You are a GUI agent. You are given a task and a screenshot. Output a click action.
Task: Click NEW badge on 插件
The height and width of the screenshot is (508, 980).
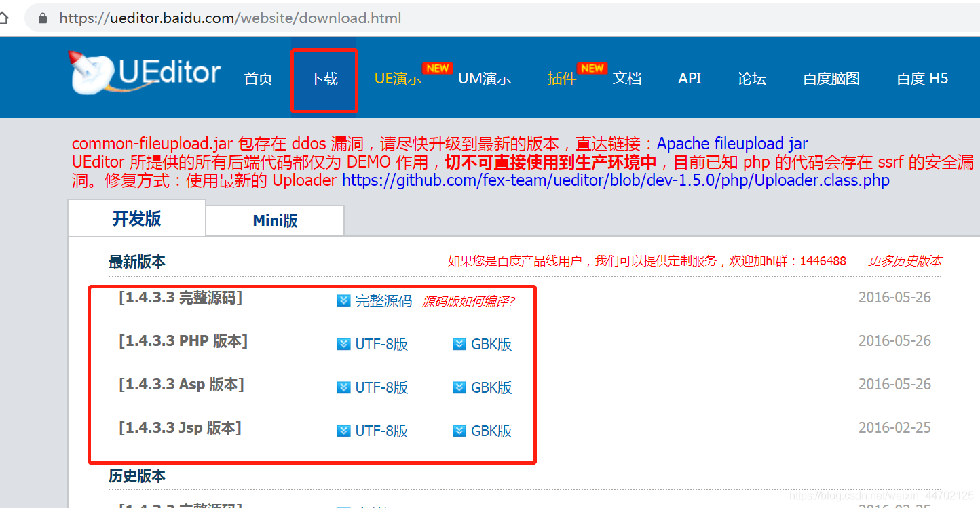(592, 69)
